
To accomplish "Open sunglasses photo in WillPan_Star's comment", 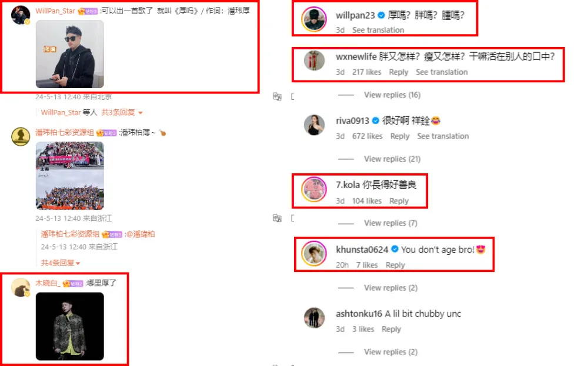I will (70, 54).
